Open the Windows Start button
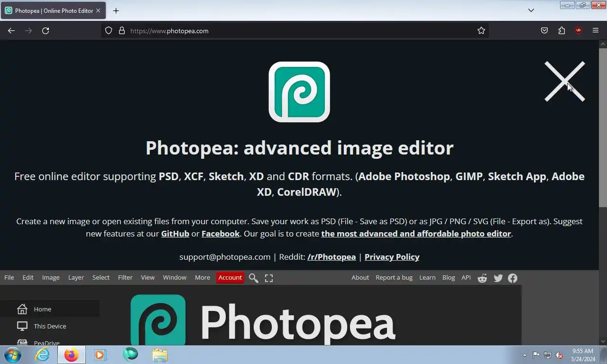Viewport: 607px width, 364px height. click(x=12, y=355)
